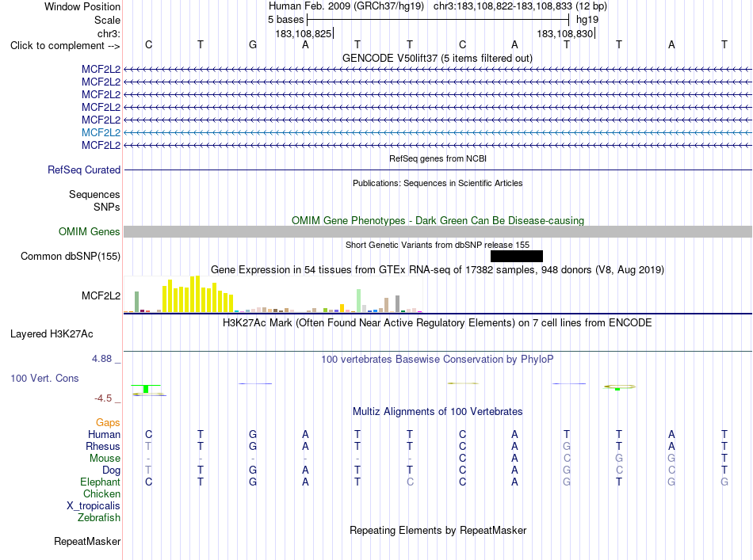This screenshot has height=560, width=753.
Task: Click the Human species label
Action: click(x=104, y=434)
